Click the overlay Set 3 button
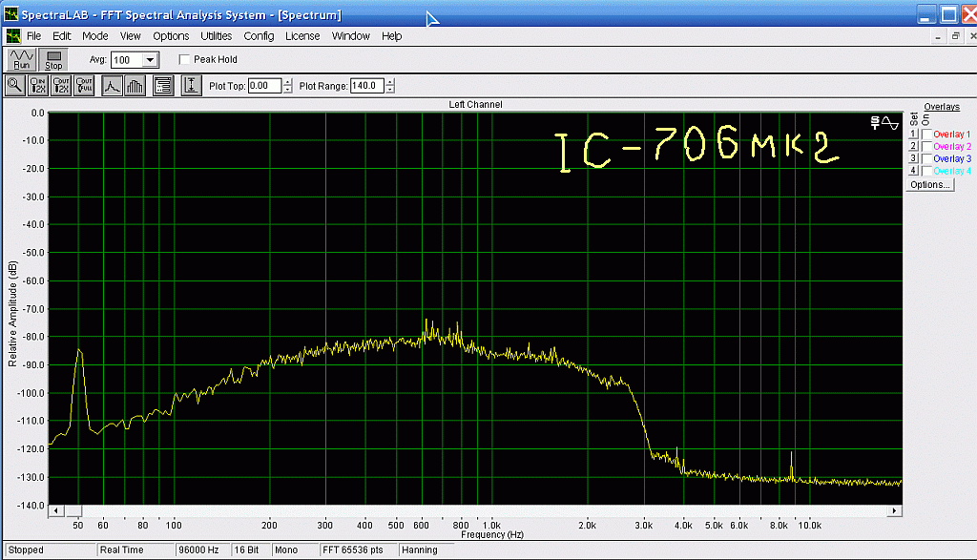 (913, 159)
